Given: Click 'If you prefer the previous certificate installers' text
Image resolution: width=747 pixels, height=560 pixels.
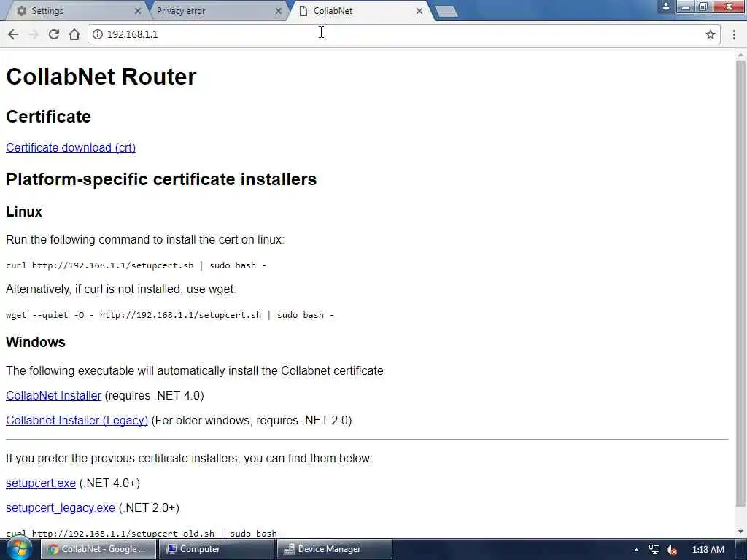Looking at the screenshot, I should tap(189, 459).
